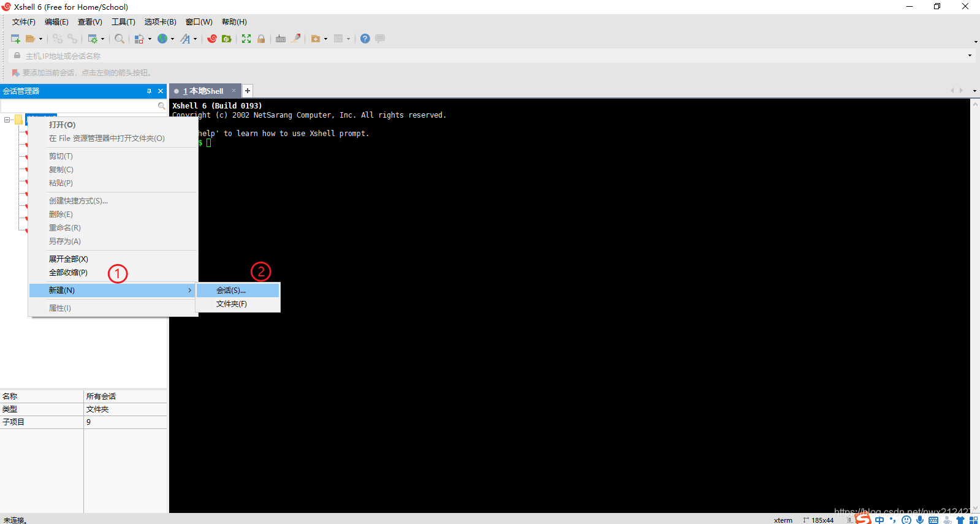This screenshot has width=980, height=524.
Task: Click the Reconnect toolbar icon
Action: pyautogui.click(x=72, y=39)
